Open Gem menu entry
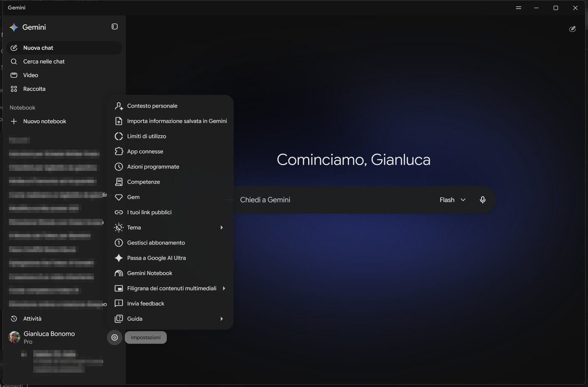 (x=170, y=197)
